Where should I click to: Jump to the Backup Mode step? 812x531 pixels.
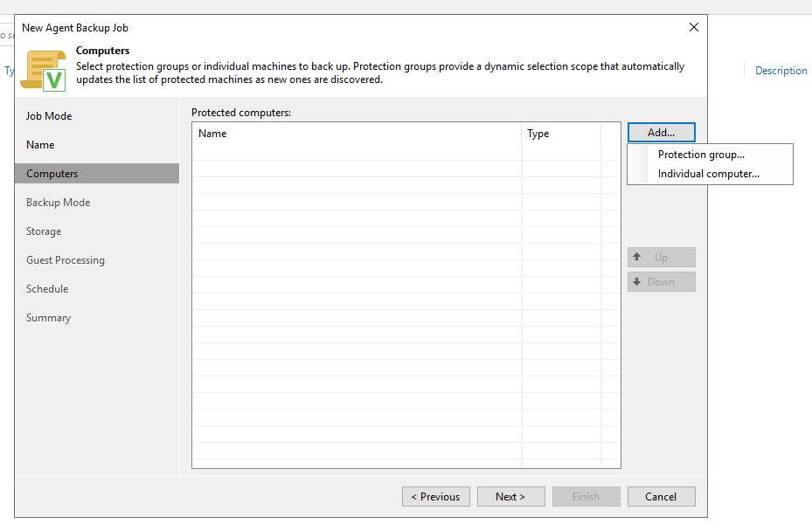pos(58,203)
